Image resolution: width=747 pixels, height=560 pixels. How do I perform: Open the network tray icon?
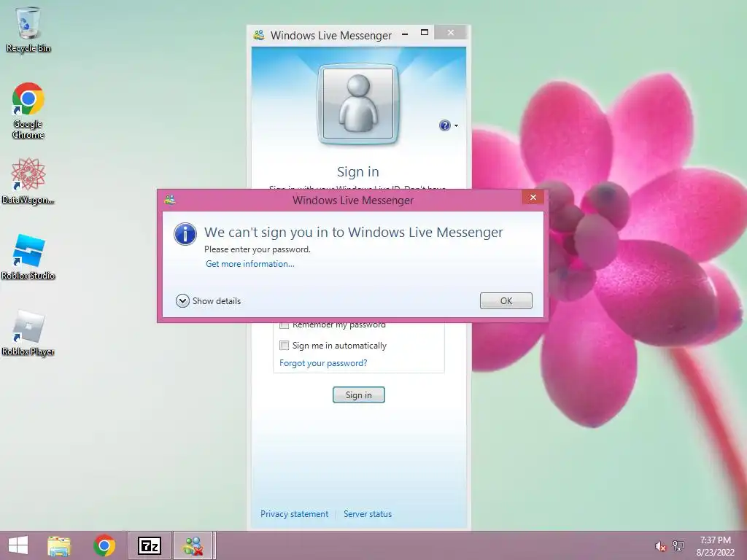point(678,546)
